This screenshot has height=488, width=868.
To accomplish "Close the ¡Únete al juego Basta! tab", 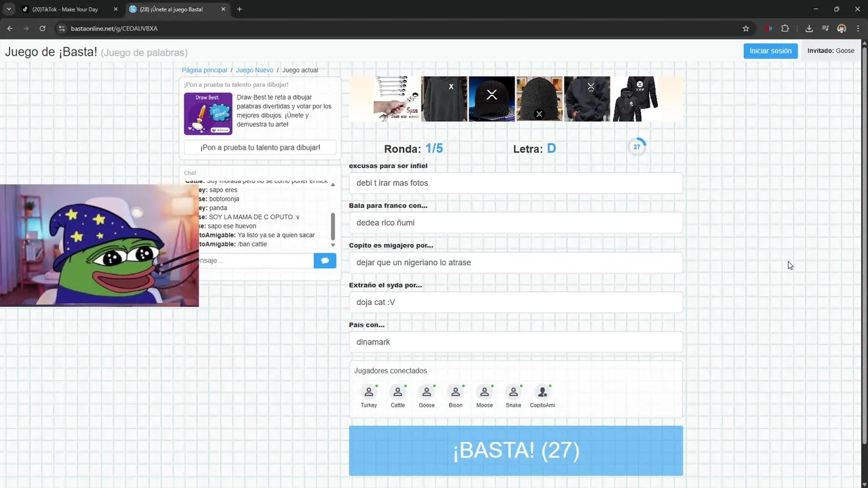I will tap(224, 9).
